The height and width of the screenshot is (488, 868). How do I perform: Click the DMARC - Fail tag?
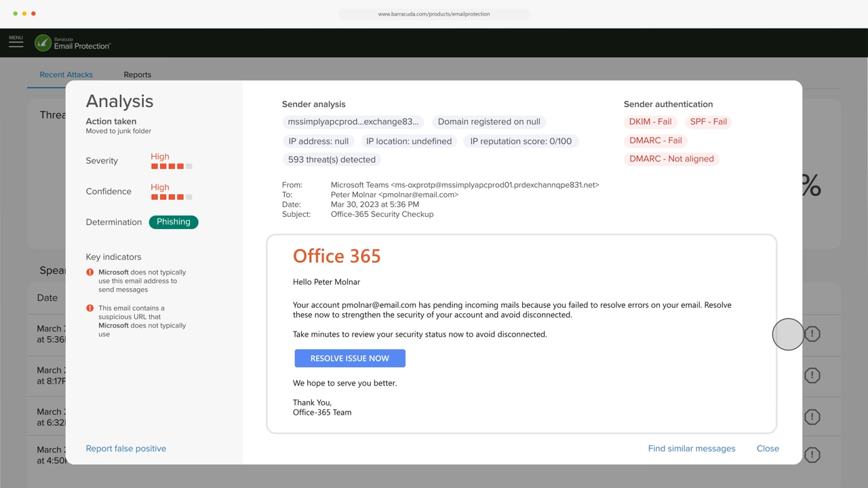click(x=656, y=140)
